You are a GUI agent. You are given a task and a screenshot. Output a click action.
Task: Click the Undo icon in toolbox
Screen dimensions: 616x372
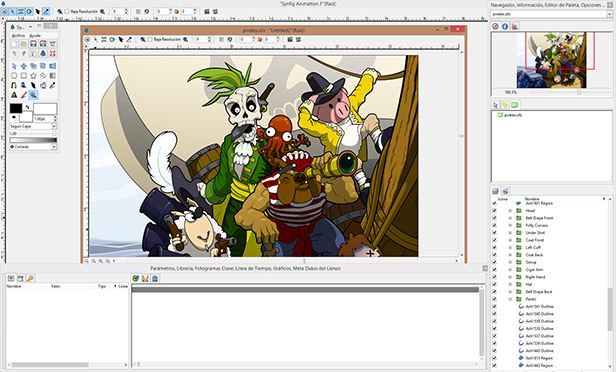tap(14, 53)
